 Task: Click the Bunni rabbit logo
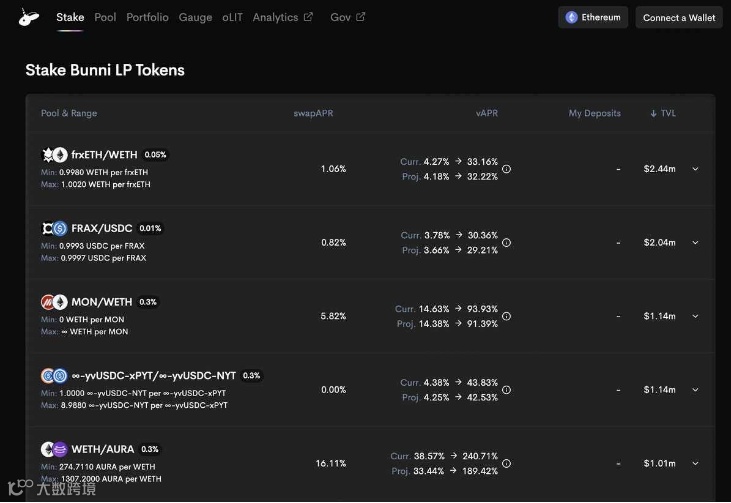coord(29,17)
